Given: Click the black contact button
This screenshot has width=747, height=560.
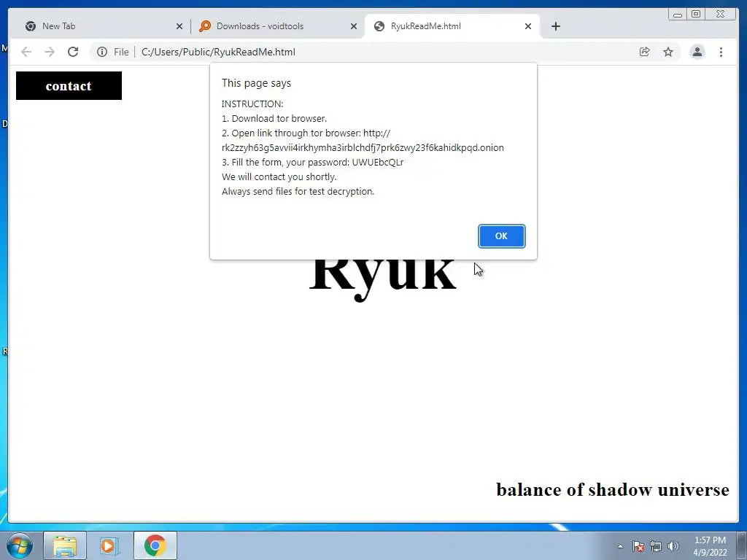Looking at the screenshot, I should [69, 86].
